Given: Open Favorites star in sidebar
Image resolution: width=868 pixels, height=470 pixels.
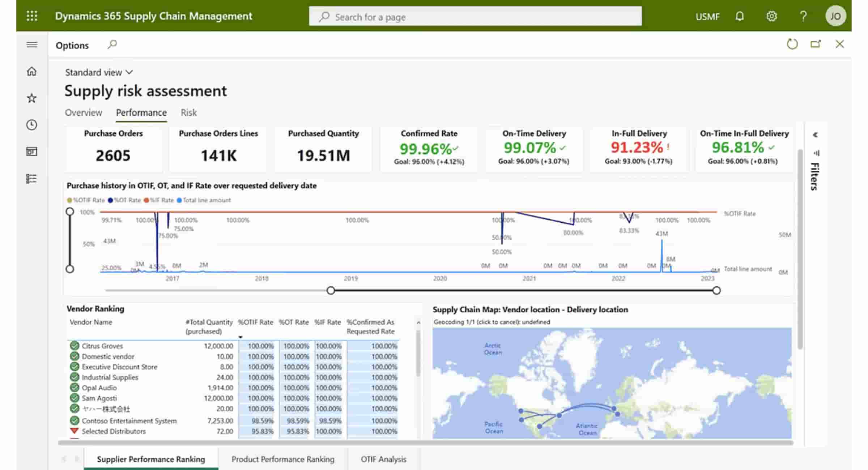Looking at the screenshot, I should 32,98.
